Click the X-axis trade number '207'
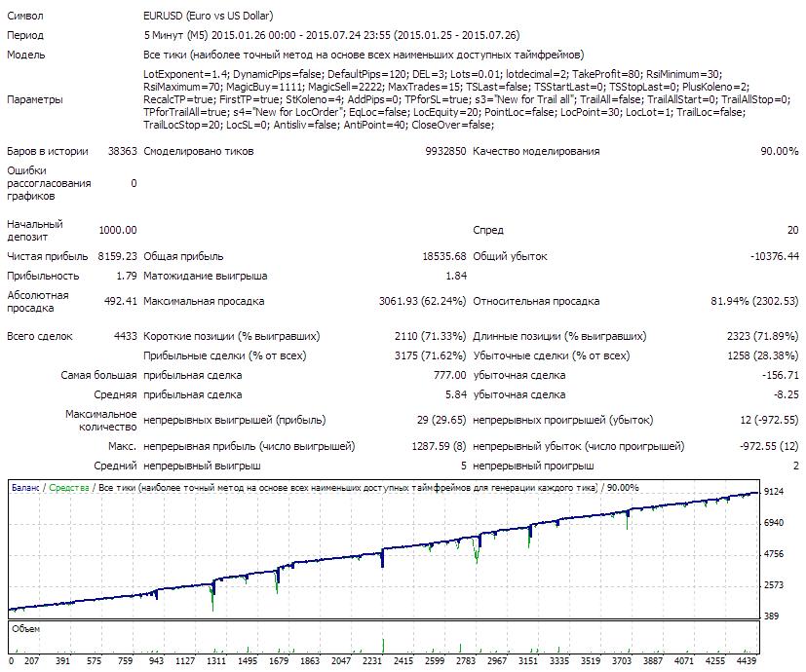806x672 pixels. [31, 661]
